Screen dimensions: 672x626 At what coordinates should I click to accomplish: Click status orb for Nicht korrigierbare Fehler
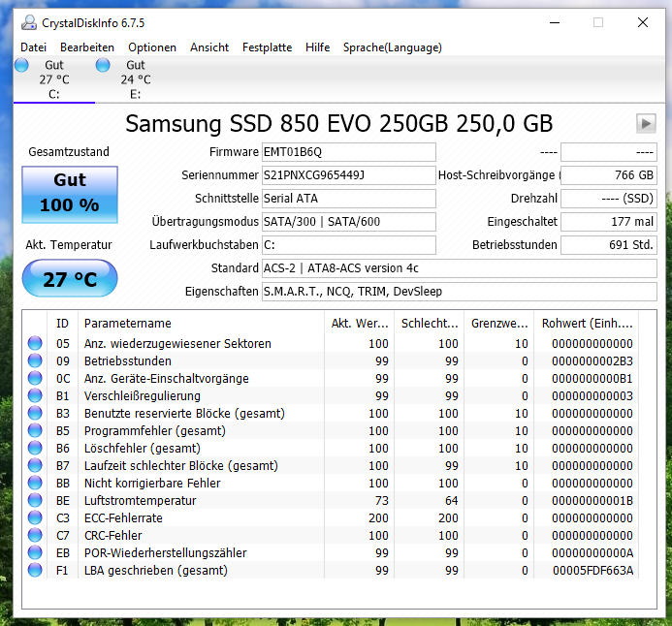tap(35, 483)
